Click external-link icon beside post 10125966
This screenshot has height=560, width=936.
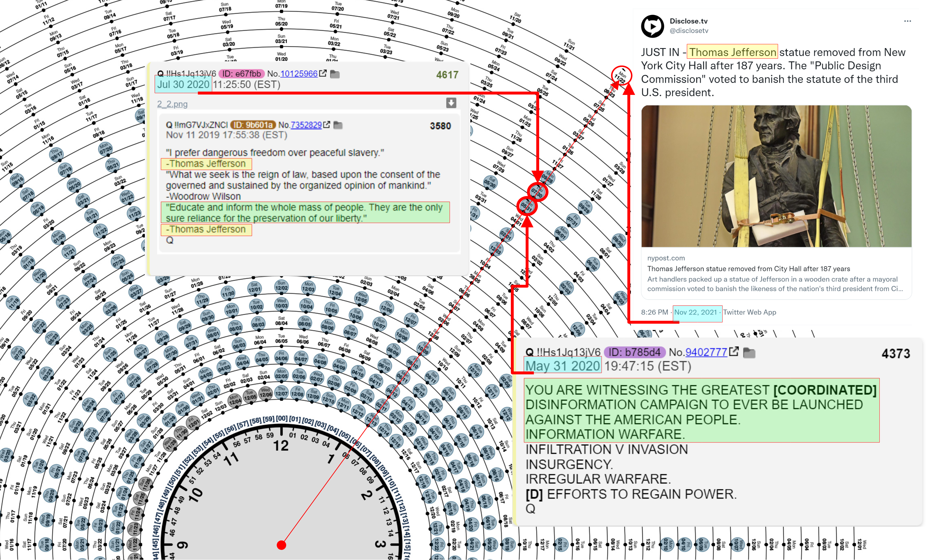pyautogui.click(x=323, y=73)
